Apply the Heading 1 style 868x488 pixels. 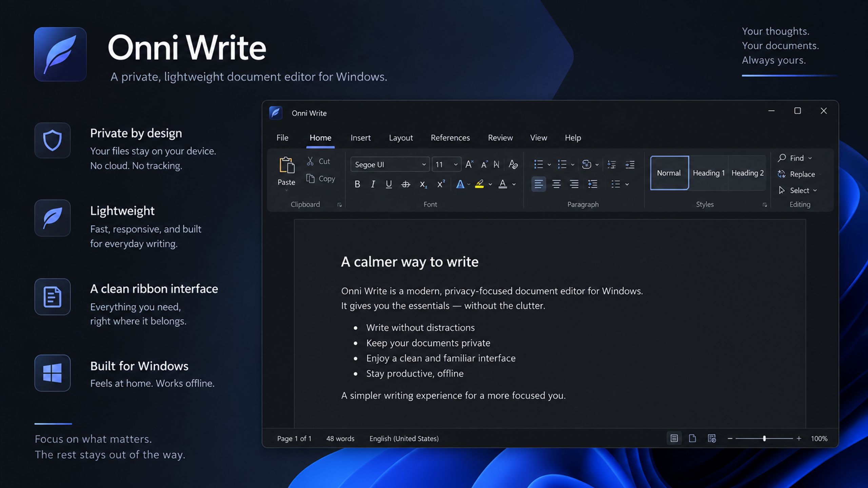coord(709,173)
